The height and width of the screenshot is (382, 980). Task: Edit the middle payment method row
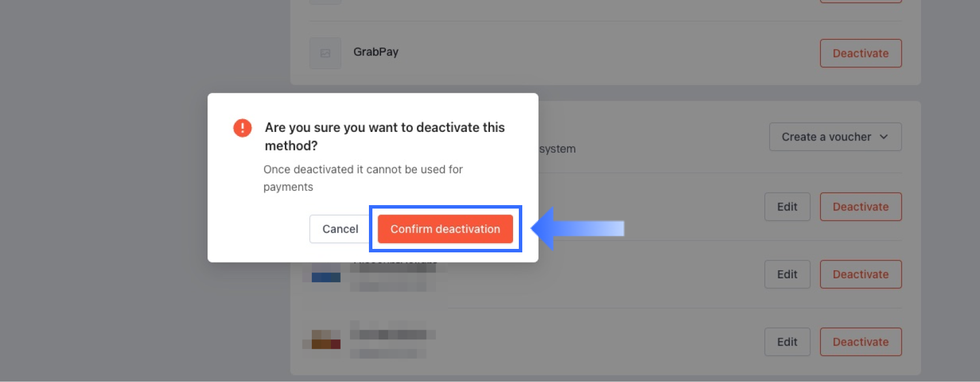click(x=787, y=274)
